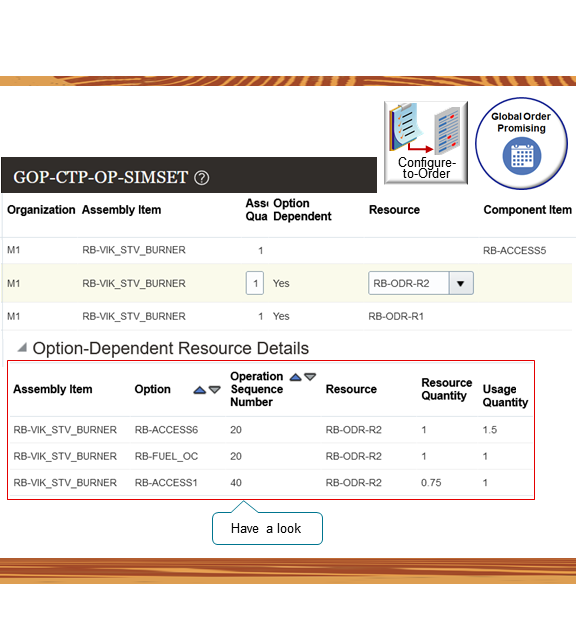The image size is (576, 624).
Task: Collapse Option-Dependent Resource Details section
Action: [22, 347]
